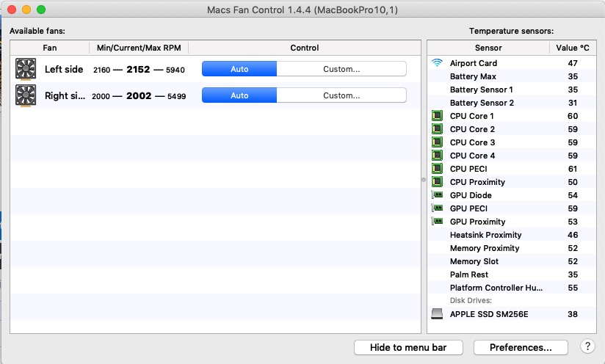Click the Min/Current/Max RPM column header

click(x=139, y=48)
